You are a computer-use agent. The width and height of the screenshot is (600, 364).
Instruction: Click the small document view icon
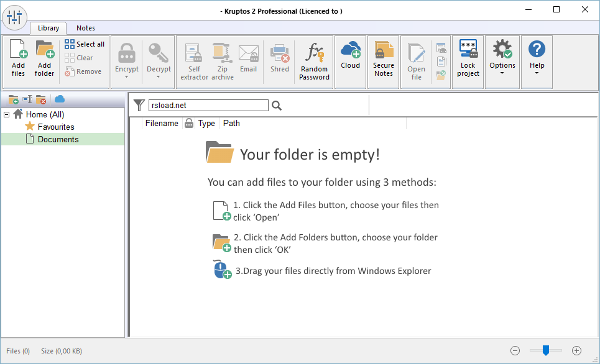(441, 61)
